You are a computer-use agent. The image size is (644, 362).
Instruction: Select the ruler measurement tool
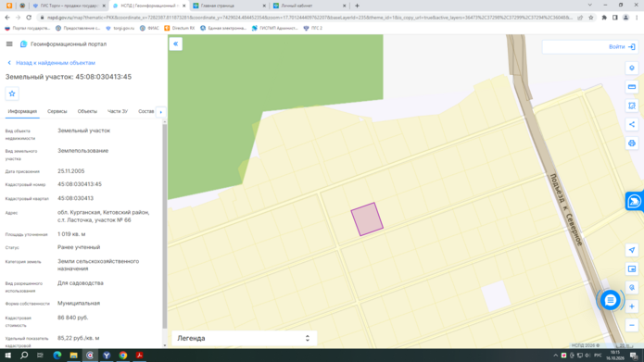(x=632, y=87)
